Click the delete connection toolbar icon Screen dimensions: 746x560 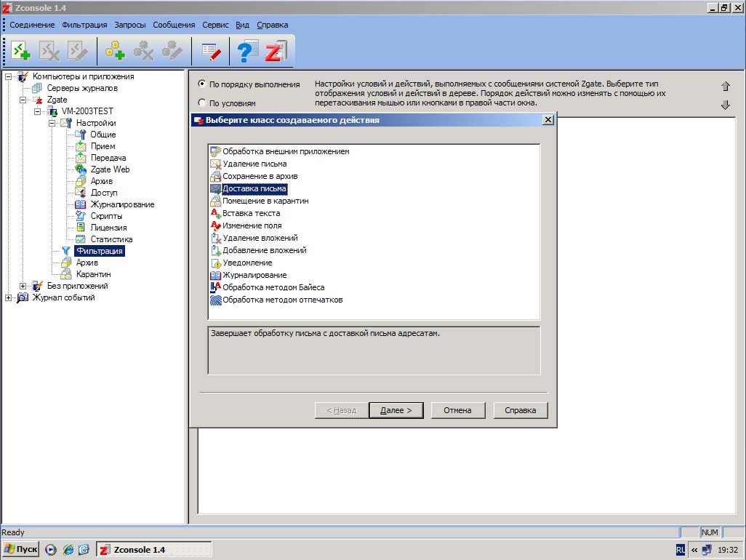[49, 51]
